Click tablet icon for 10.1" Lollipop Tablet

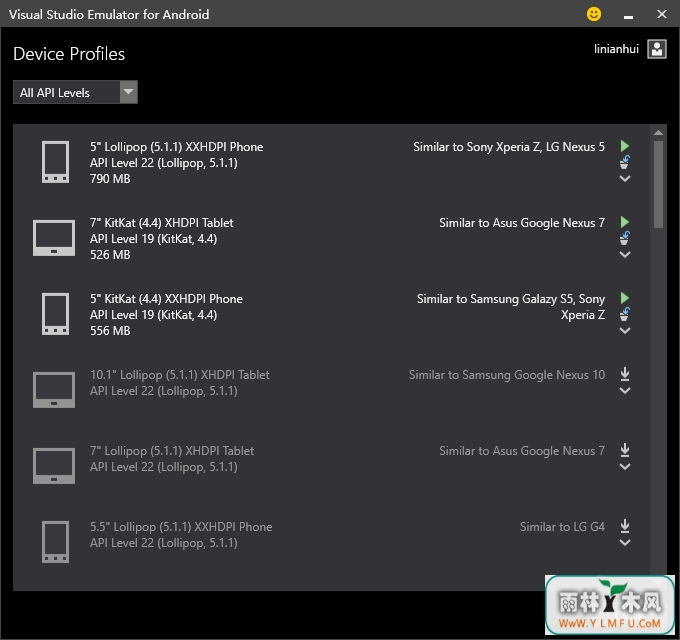click(54, 390)
